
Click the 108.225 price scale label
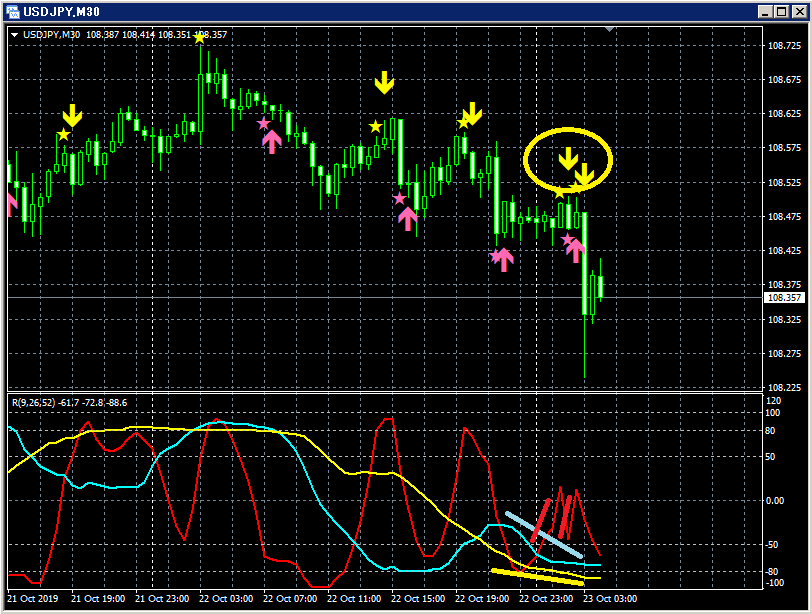click(784, 387)
